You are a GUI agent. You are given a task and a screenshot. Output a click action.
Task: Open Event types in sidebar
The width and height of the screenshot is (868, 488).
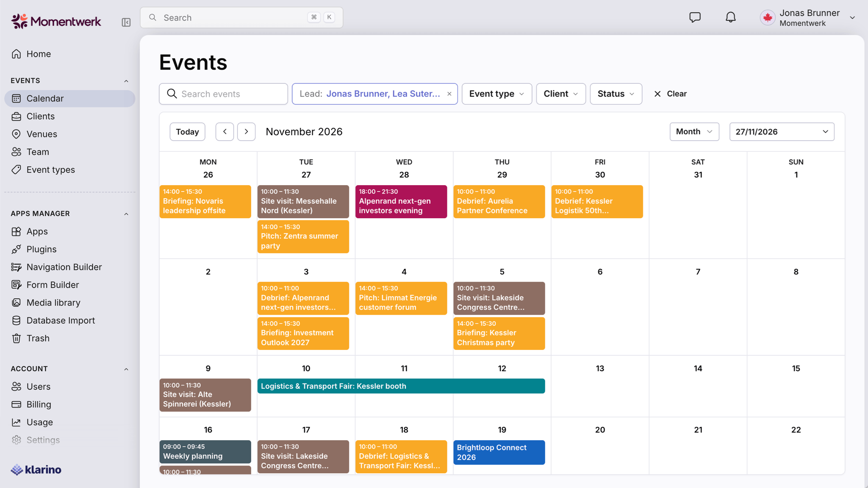tap(70, 169)
